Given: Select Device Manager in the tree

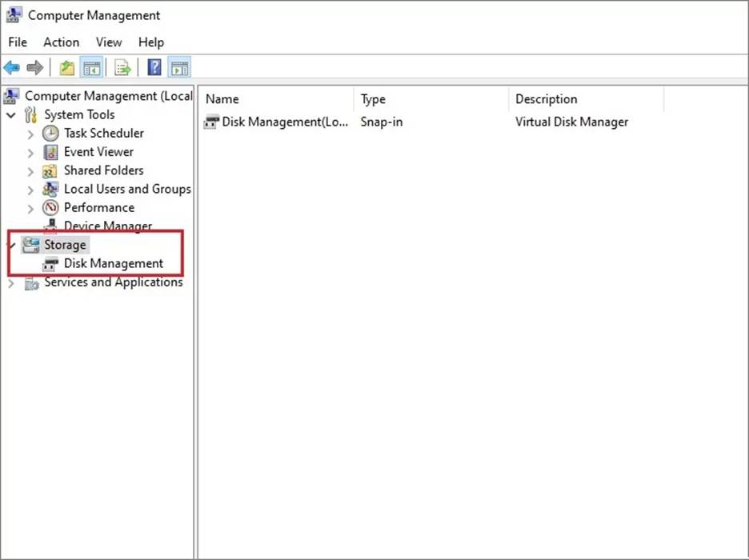Looking at the screenshot, I should [107, 226].
